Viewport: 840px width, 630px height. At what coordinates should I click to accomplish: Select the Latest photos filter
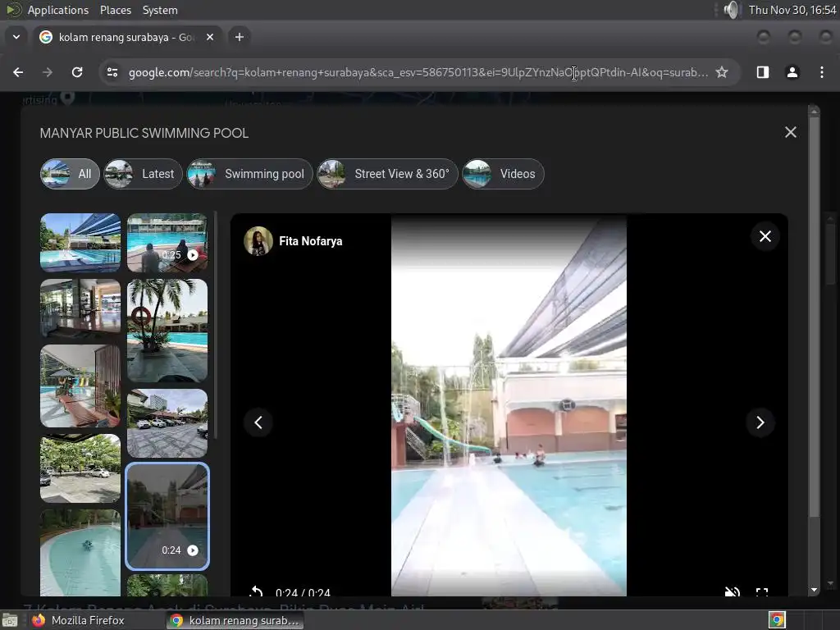pos(143,174)
